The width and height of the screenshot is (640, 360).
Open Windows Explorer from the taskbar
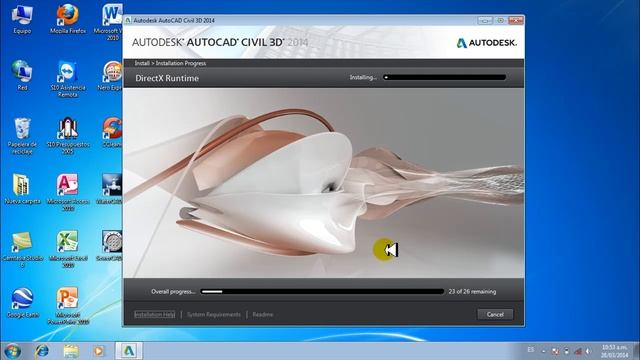tap(71, 351)
